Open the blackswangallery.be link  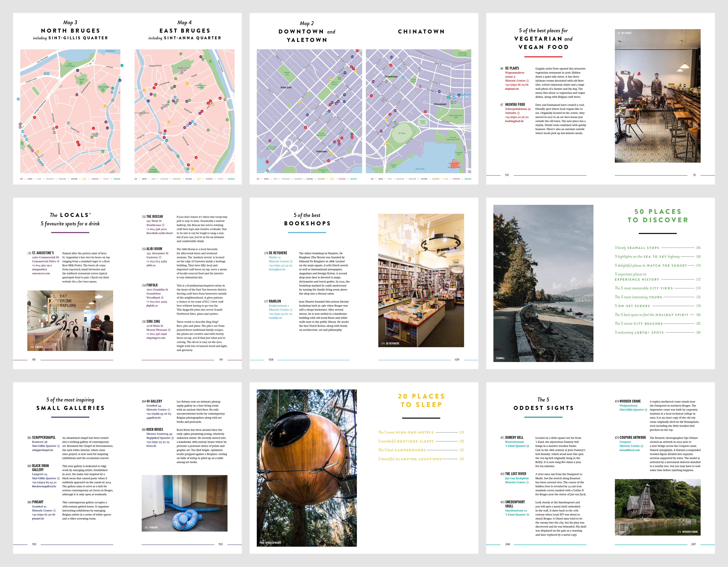point(44,486)
